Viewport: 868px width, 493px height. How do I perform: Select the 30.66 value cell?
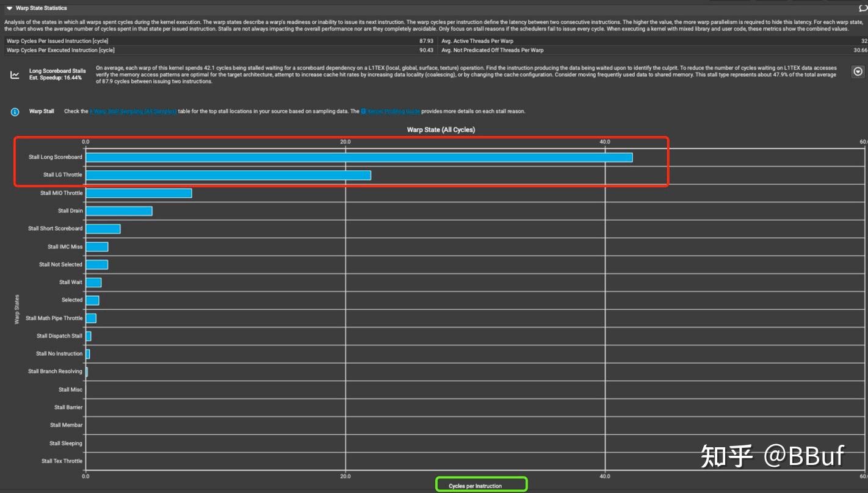[860, 50]
